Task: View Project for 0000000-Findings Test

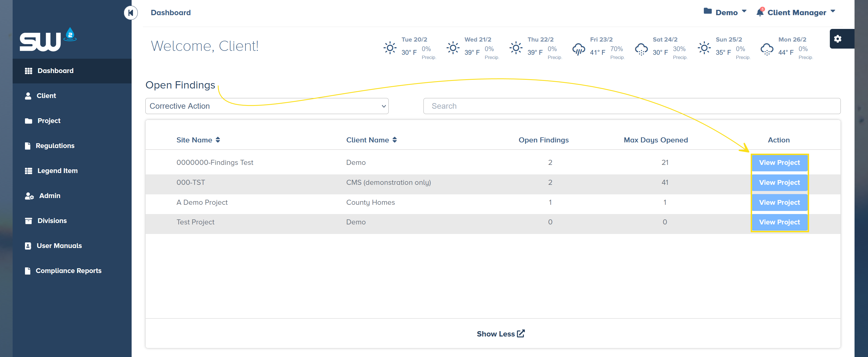Action: coord(779,162)
